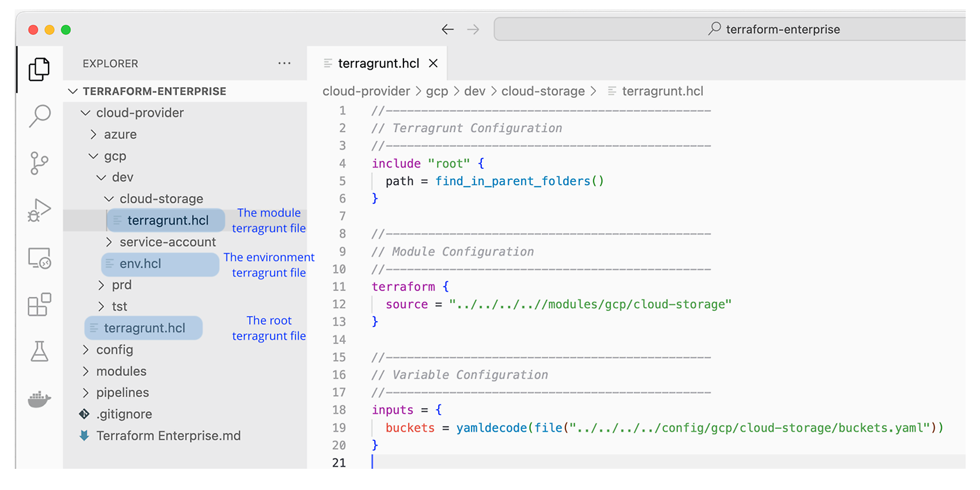Click the source path string on line 12
The height and width of the screenshot is (490, 980).
coord(590,304)
